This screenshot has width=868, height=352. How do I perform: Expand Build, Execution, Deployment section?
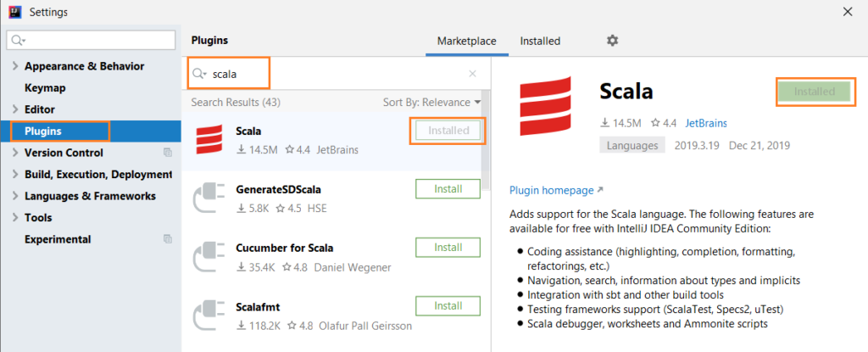15,175
